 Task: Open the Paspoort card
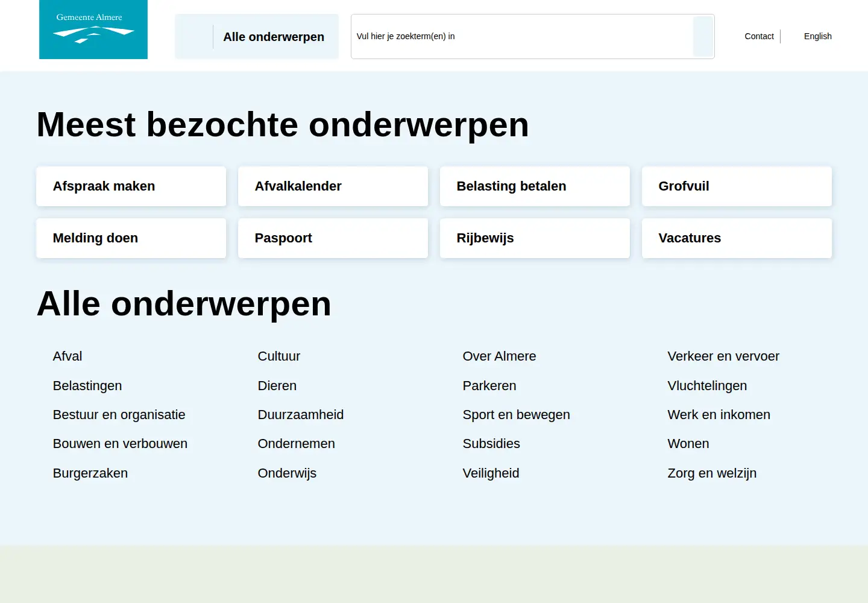coord(333,238)
